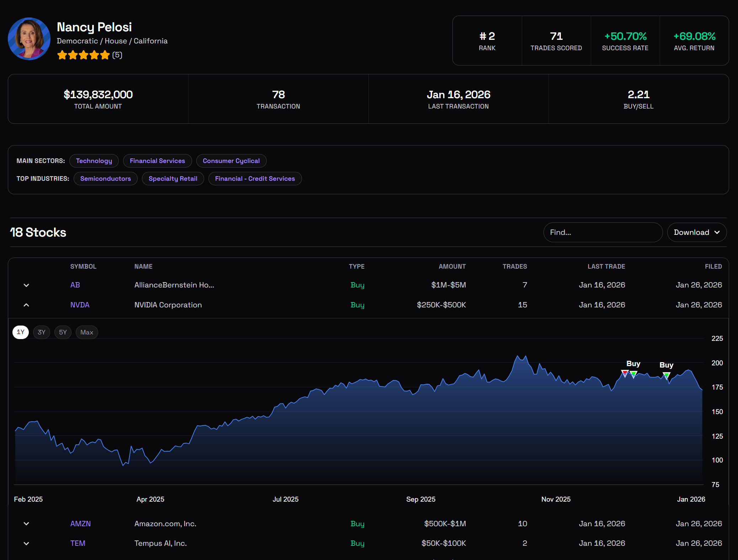Open the AMZN symbol link
Viewport: 738px width, 560px height.
coord(80,524)
